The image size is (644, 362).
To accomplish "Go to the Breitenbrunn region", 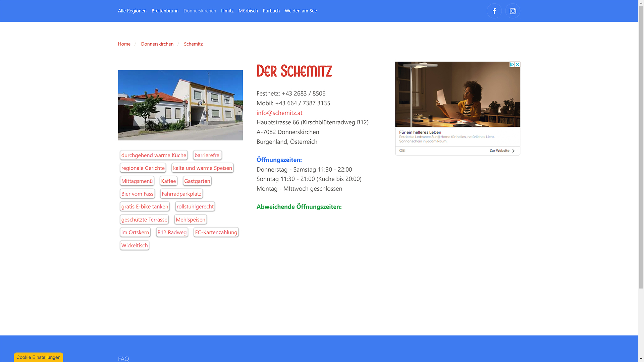I will (x=165, y=11).
